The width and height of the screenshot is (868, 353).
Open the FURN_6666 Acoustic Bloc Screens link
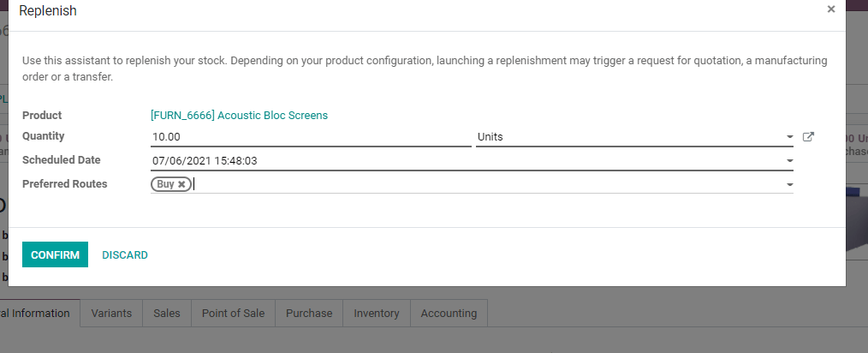click(x=240, y=115)
